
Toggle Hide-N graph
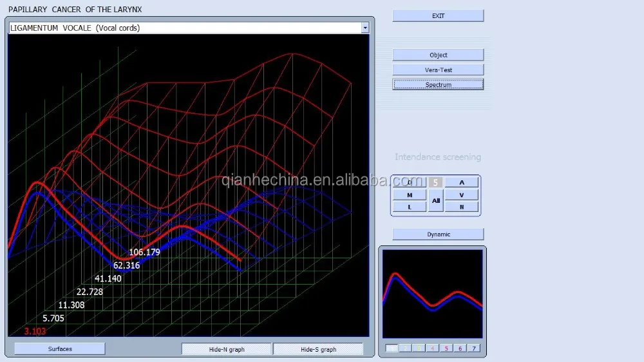click(227, 349)
